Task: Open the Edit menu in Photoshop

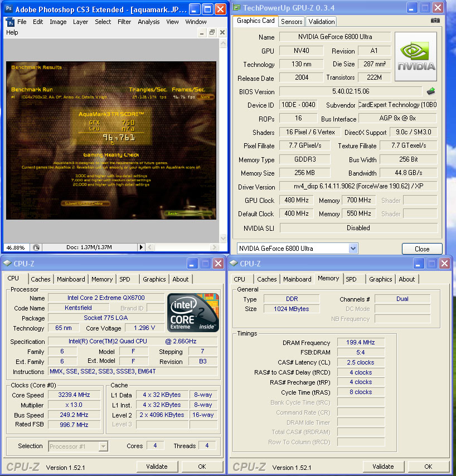Action: click(38, 22)
